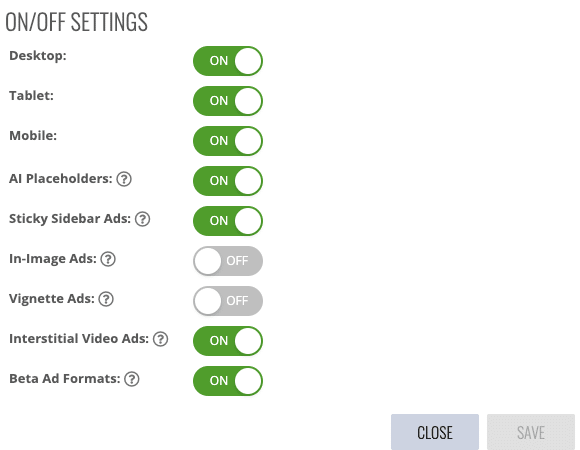Viewport: 580px width, 450px height.
Task: Click the Desktop setting label
Action: click(x=38, y=55)
